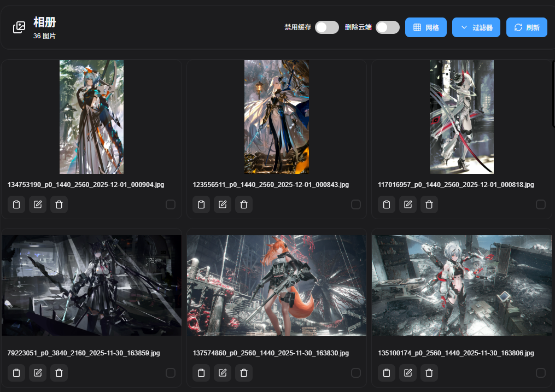This screenshot has width=555, height=392.
Task: Click the album icon beside 相册 title
Action: 19,27
